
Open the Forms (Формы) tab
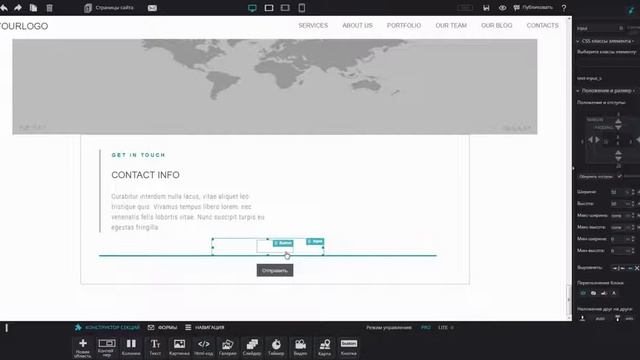point(162,327)
